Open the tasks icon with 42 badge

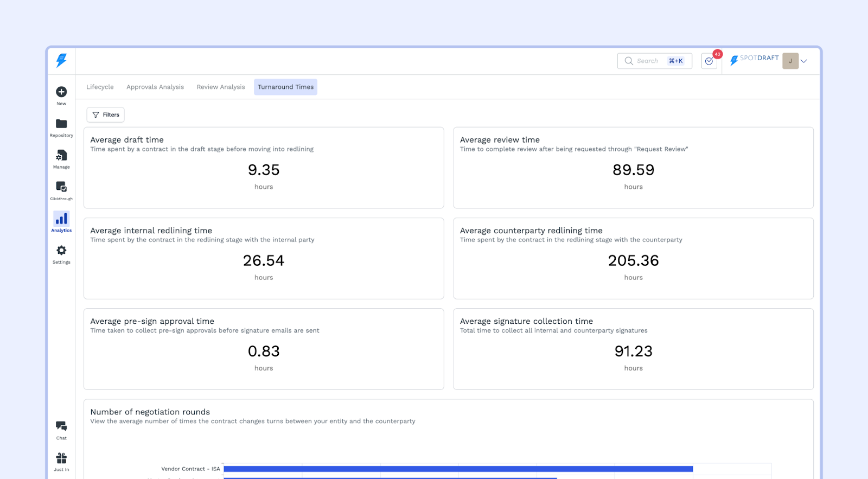pos(709,61)
